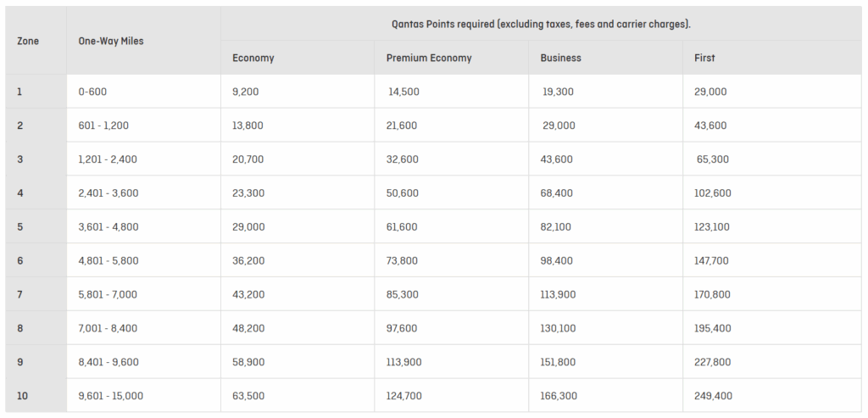Viewport: 868px width, 418px height.
Task: Click the 4,801 - 5,800 miles cell
Action: (x=108, y=261)
